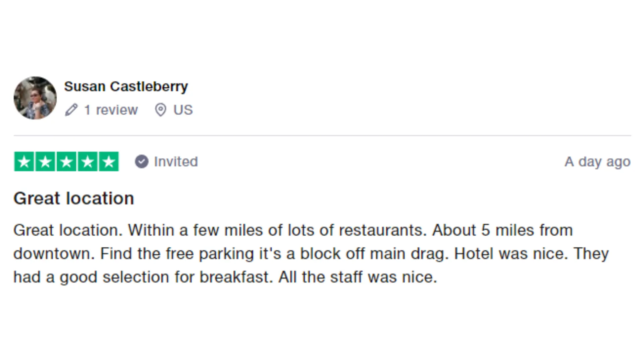644x362 pixels.
Task: Click the divider line below reviewer info
Action: pos(322,135)
